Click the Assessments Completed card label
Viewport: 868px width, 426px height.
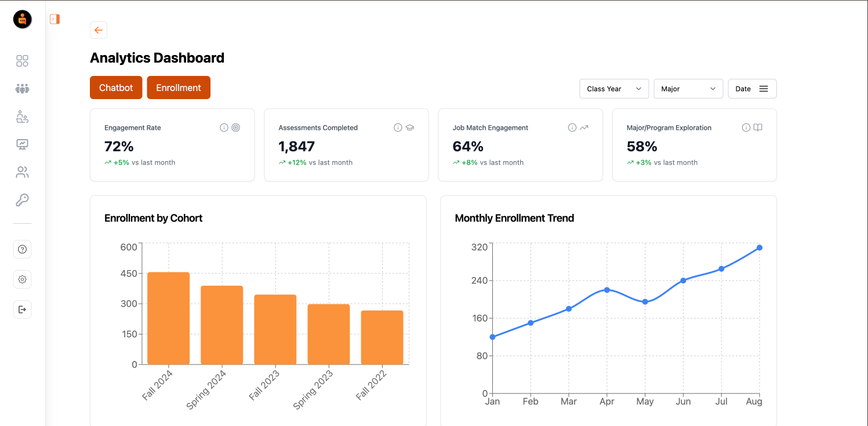coord(318,128)
